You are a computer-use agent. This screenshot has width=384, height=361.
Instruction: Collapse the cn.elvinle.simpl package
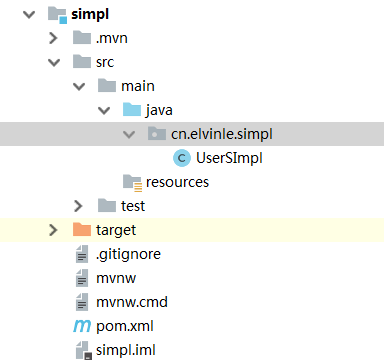[x=129, y=134]
